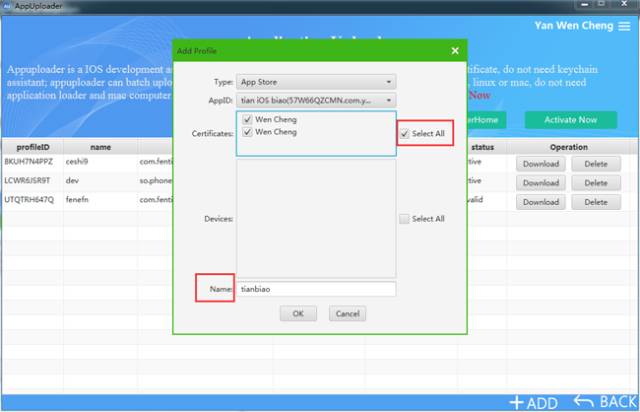This screenshot has height=412, width=640.
Task: Click the AppUploader title bar icon
Action: pos(7,6)
